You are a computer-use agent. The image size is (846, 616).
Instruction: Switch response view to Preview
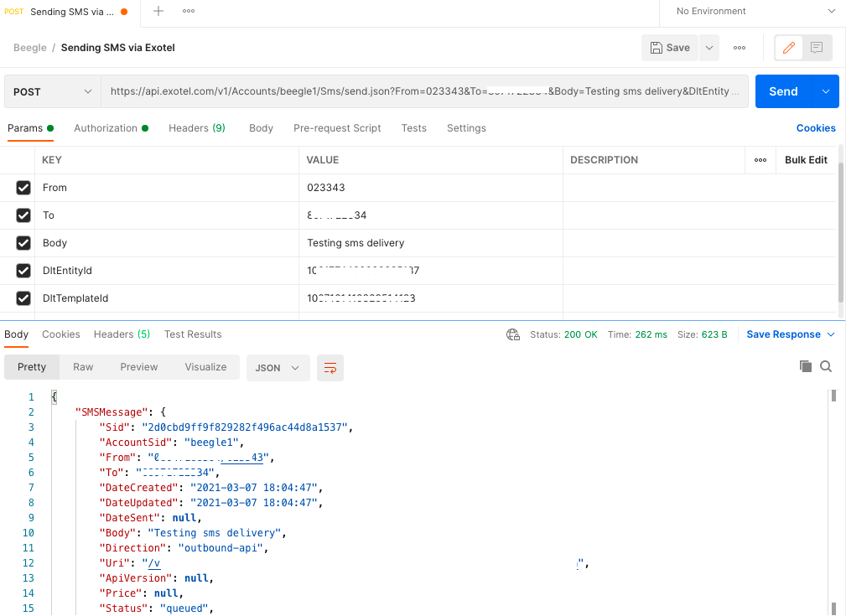138,367
